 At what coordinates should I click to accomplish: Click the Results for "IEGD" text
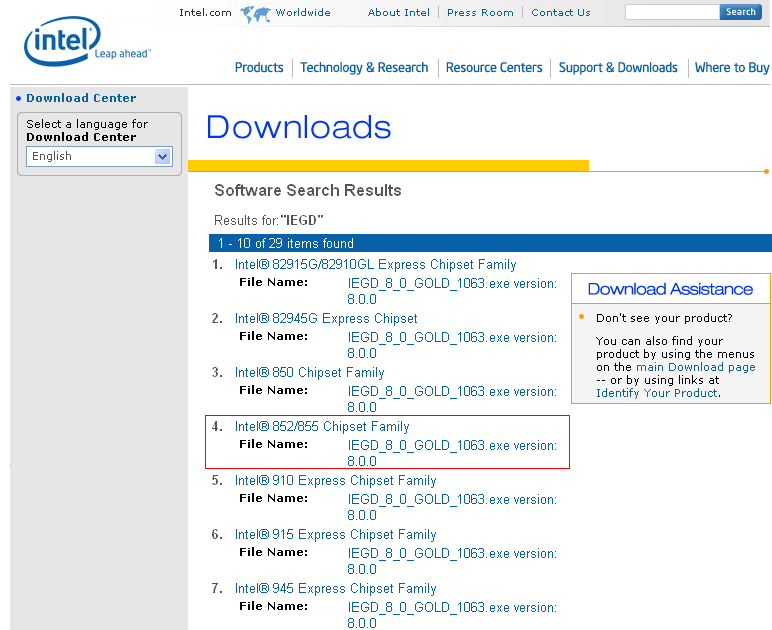(x=269, y=220)
